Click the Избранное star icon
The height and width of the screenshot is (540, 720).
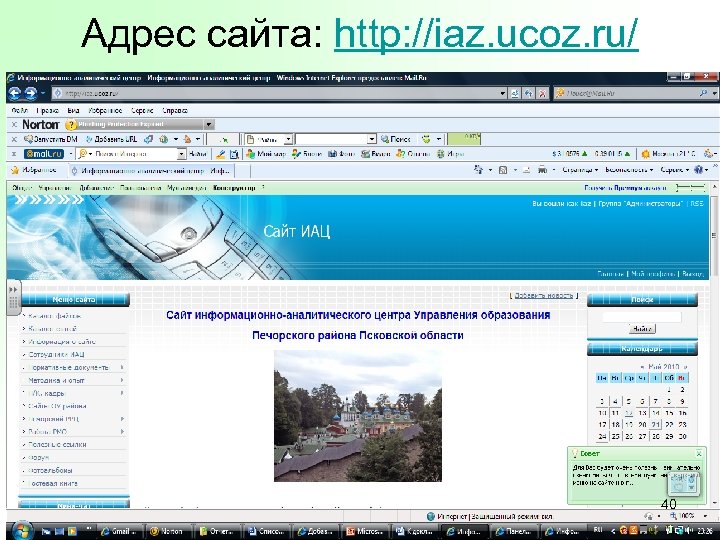tap(15, 170)
